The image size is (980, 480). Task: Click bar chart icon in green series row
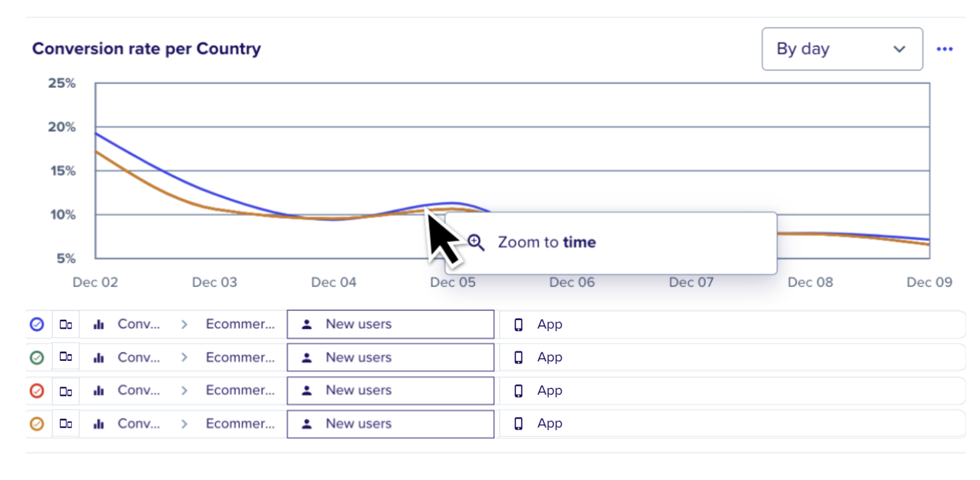98,358
